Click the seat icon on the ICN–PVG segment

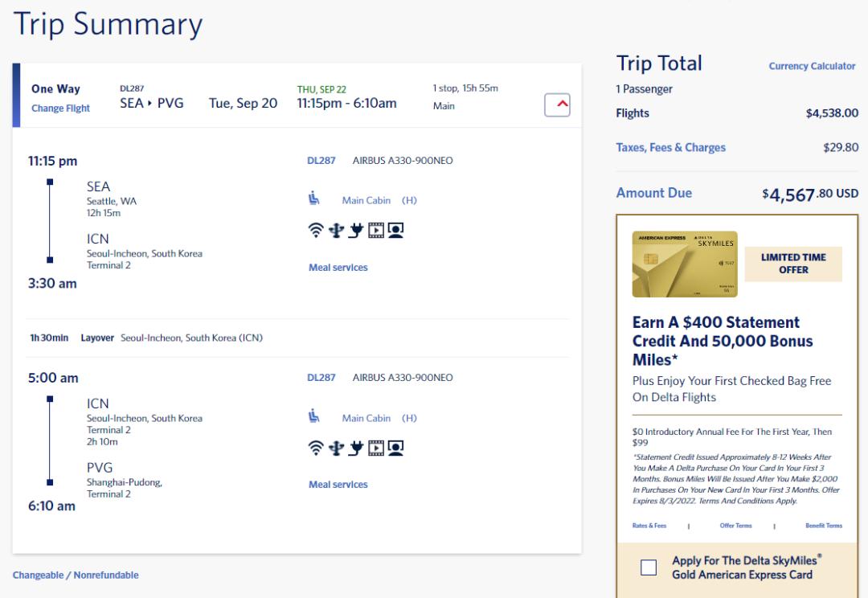point(314,416)
